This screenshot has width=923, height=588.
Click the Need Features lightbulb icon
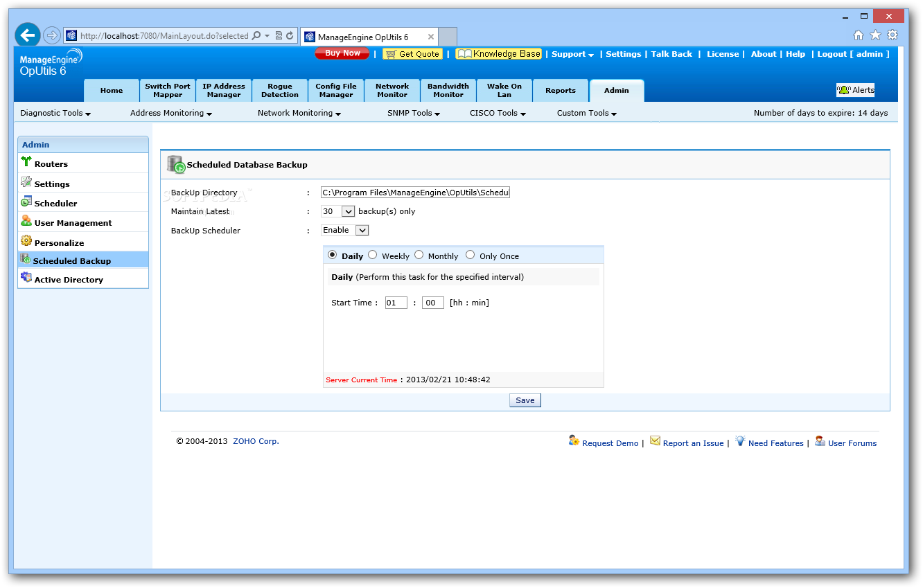(x=740, y=440)
